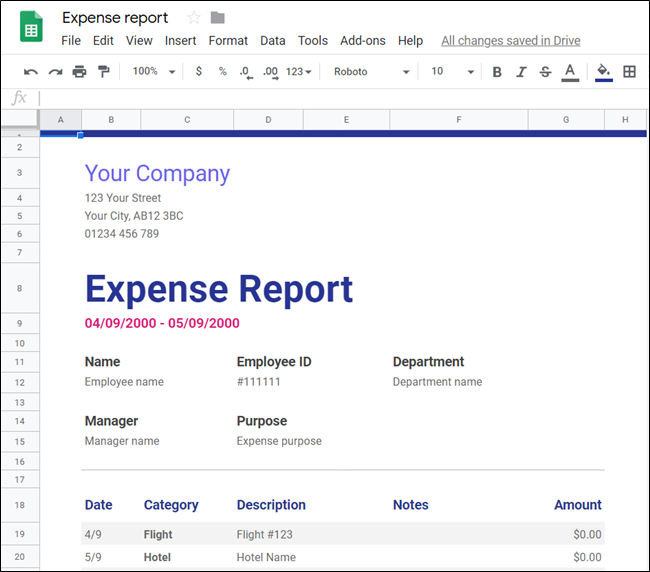Click the redo arrow icon

(55, 72)
